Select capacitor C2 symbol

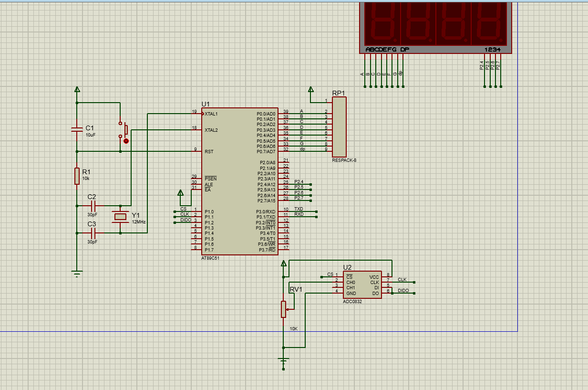pyautogui.click(x=93, y=206)
